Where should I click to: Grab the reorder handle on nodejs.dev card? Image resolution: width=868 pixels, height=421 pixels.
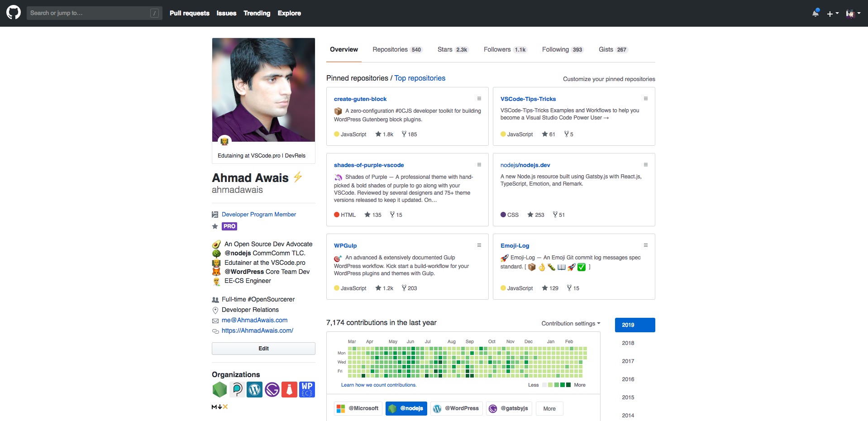click(646, 164)
